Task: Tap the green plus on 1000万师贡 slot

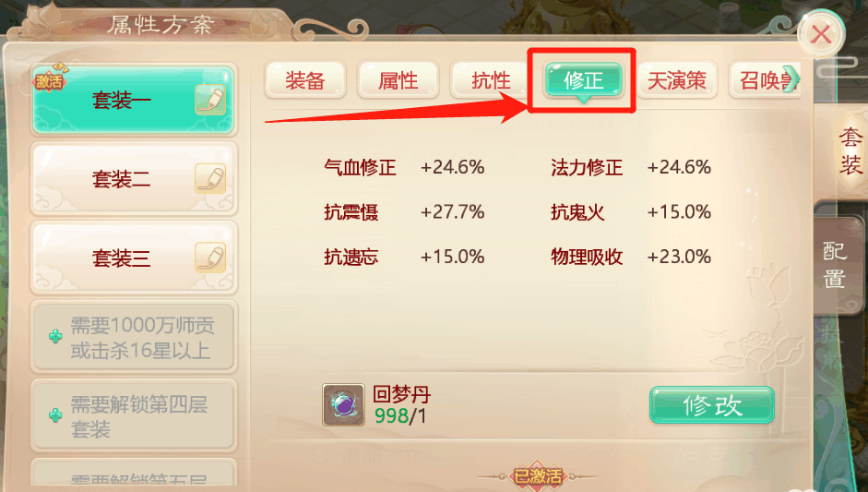Action: click(55, 336)
